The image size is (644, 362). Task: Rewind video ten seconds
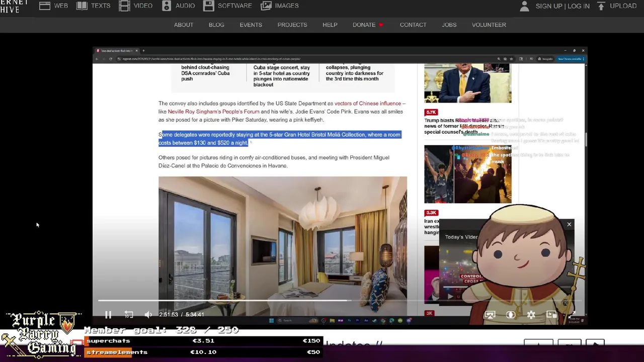129,314
